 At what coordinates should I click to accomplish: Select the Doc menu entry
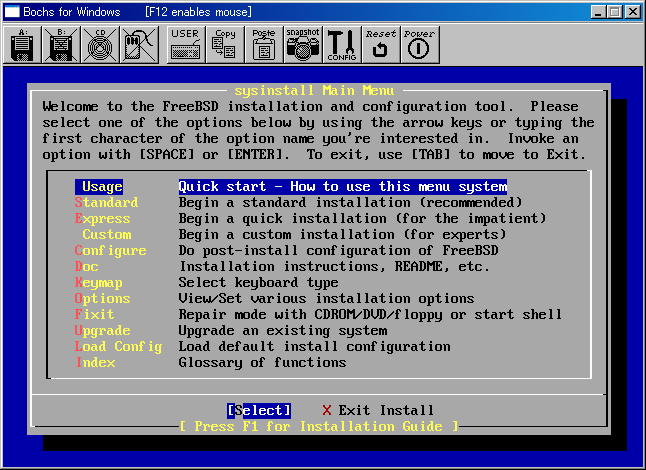point(87,267)
